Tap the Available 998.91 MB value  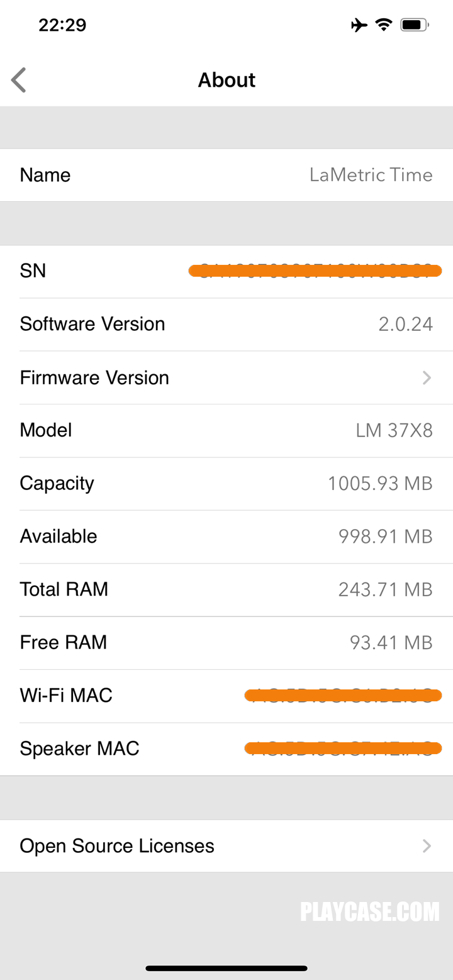pos(385,537)
